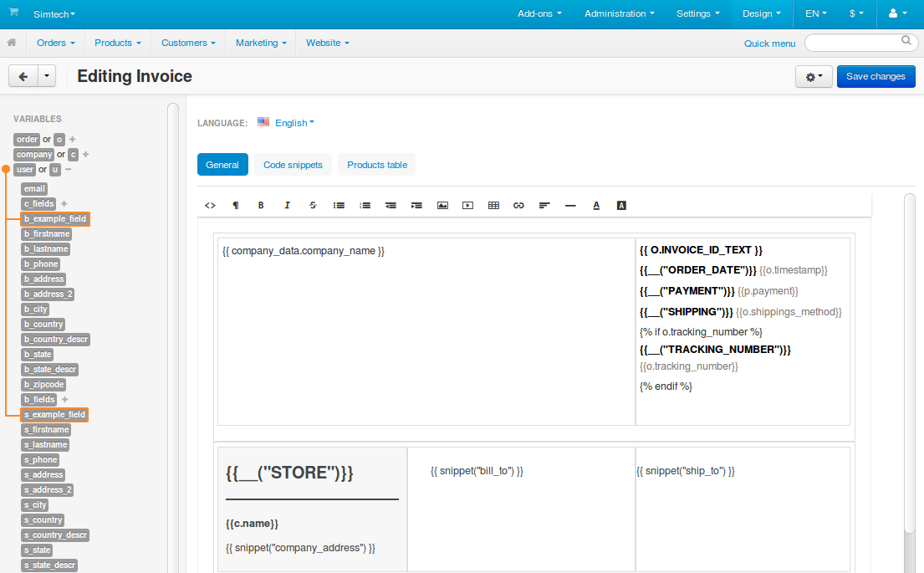Image resolution: width=924 pixels, height=573 pixels.
Task: Open the dropdown next to back arrow
Action: pyautogui.click(x=47, y=76)
